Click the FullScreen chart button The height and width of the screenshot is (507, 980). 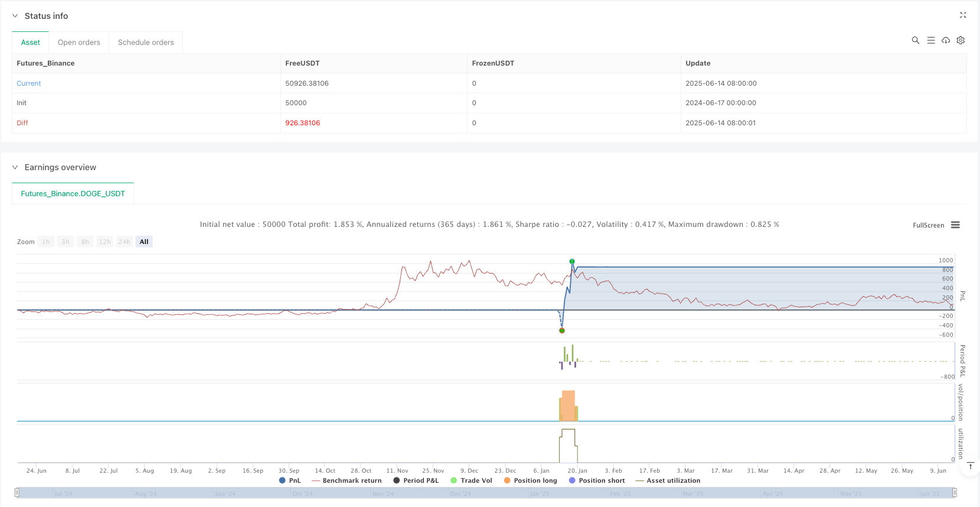pos(928,225)
